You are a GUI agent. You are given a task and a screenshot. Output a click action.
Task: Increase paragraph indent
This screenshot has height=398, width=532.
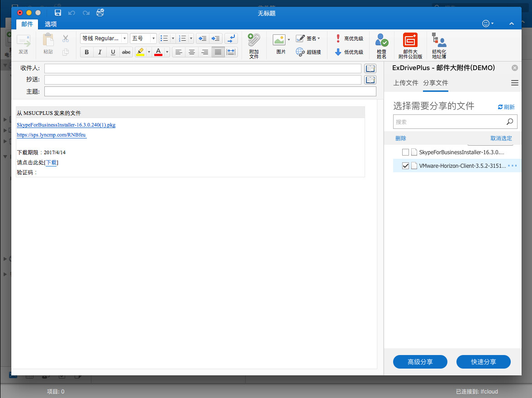(x=215, y=38)
